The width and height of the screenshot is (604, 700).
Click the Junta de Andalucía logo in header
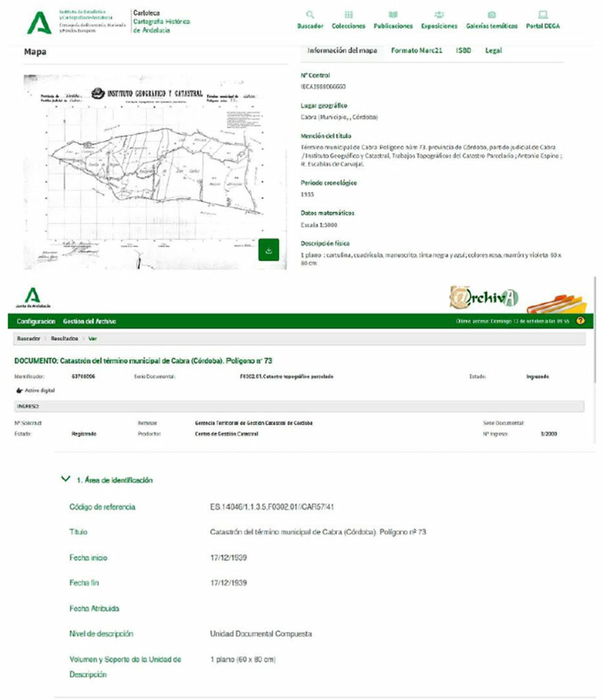(x=39, y=23)
